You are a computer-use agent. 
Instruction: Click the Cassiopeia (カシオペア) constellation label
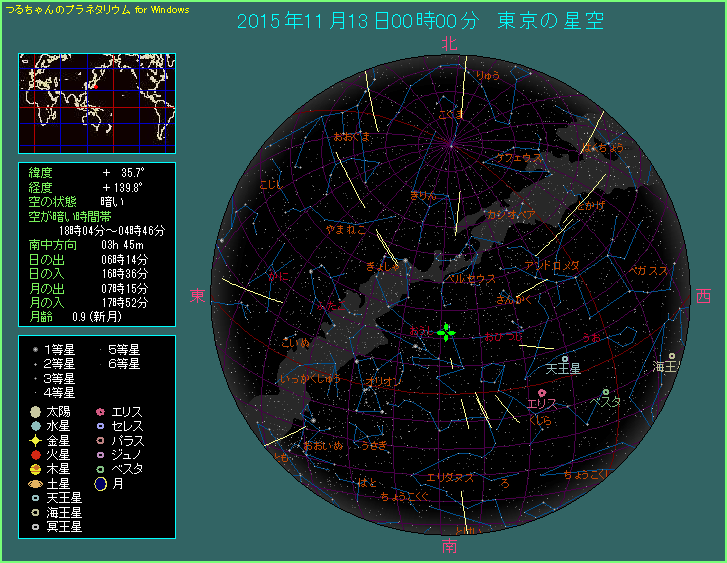click(x=511, y=215)
